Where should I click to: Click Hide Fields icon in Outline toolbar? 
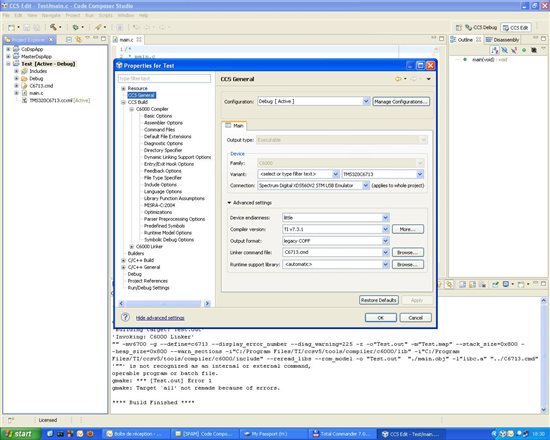click(504, 50)
